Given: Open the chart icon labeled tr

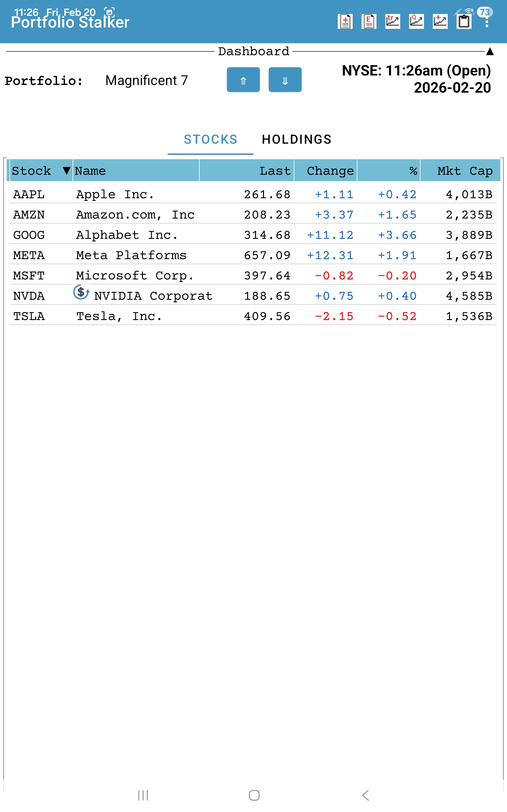Looking at the screenshot, I should pos(392,22).
